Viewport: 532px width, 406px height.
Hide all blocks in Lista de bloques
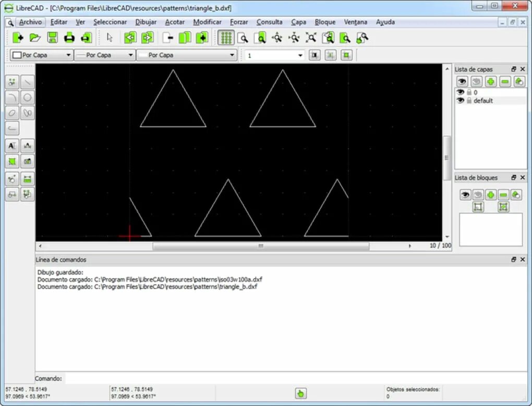tap(478, 195)
